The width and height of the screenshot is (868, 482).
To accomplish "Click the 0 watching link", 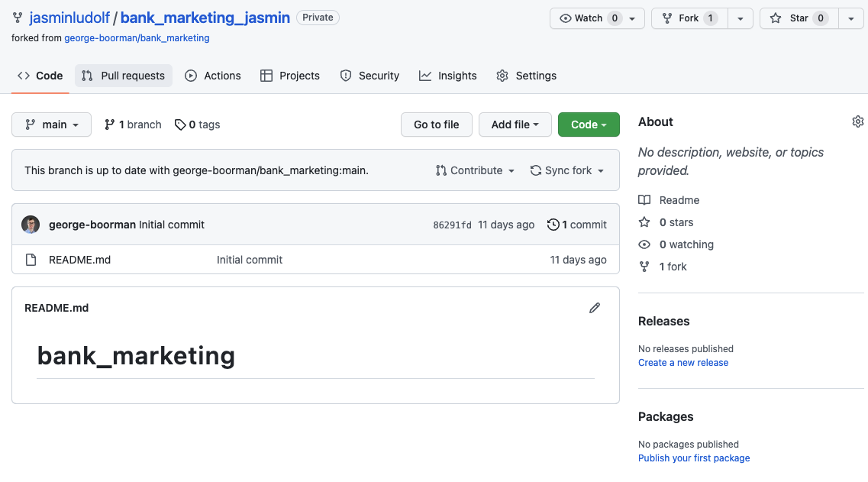I will tap(686, 244).
